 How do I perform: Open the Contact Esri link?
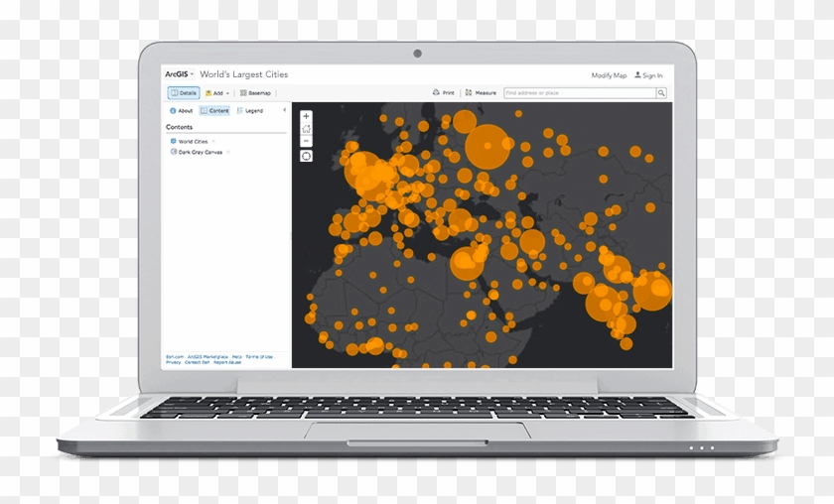coord(197,362)
